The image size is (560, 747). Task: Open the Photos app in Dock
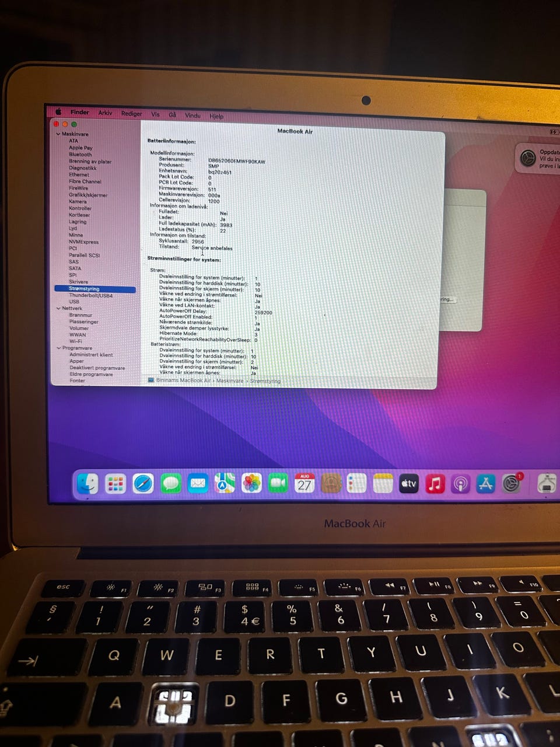pyautogui.click(x=251, y=483)
